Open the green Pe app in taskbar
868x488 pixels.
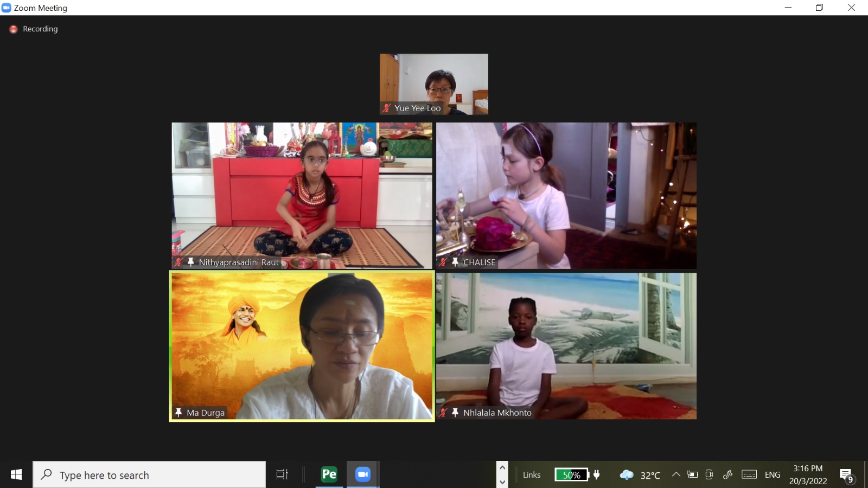point(329,474)
